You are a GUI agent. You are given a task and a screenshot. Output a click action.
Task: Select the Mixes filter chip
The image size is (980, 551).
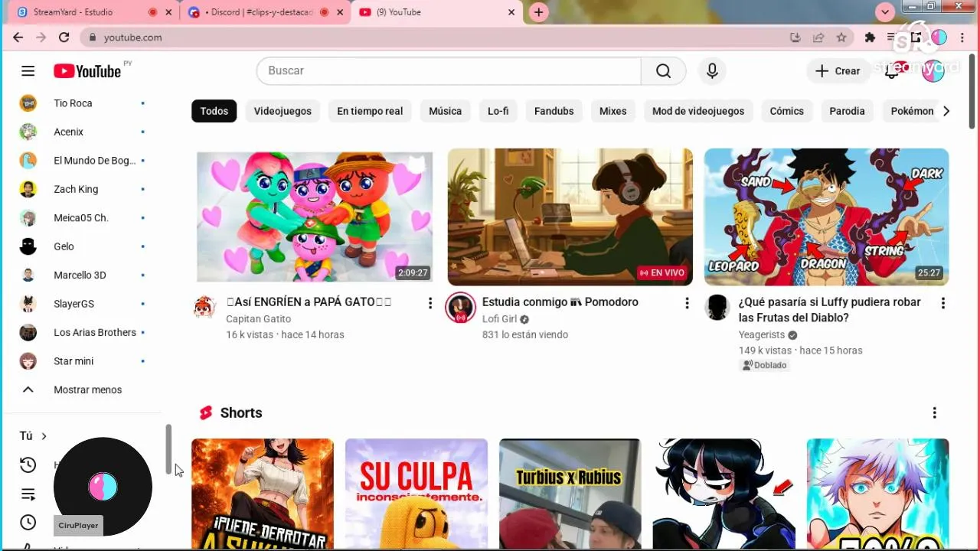tap(612, 111)
